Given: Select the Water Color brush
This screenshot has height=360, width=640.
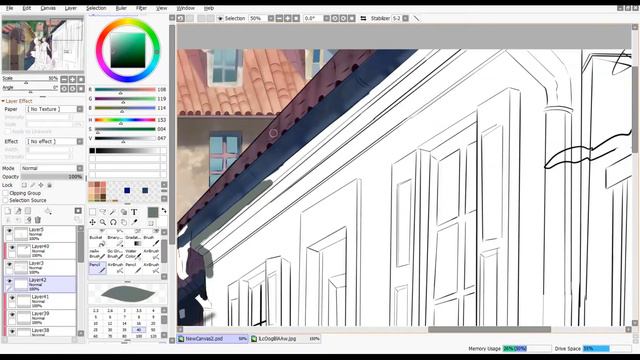Looking at the screenshot, I should click(x=133, y=254).
